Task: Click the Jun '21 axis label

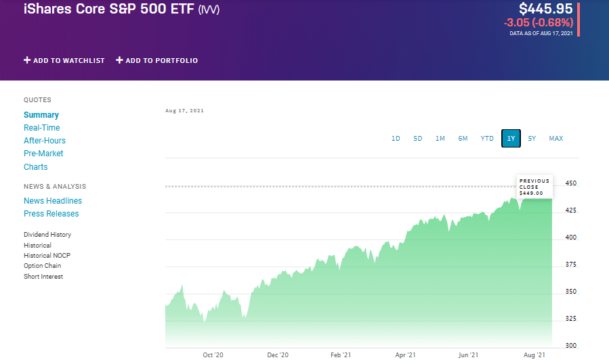Action: pyautogui.click(x=468, y=355)
